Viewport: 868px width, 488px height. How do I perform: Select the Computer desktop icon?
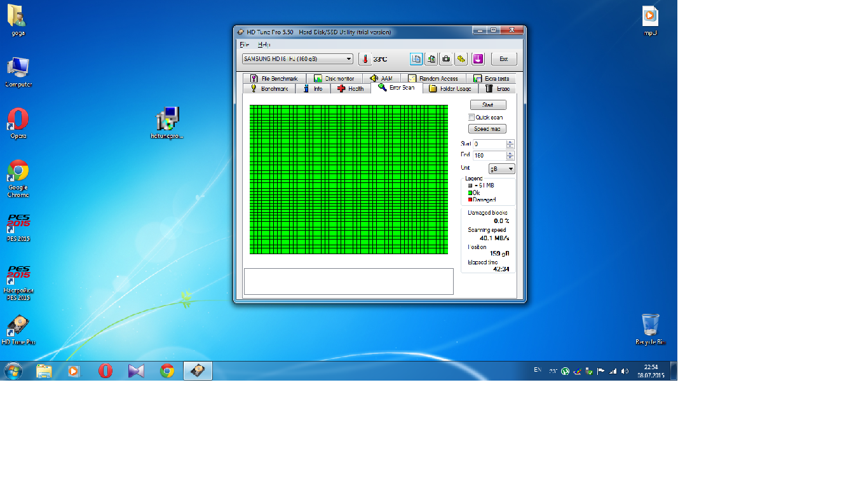pyautogui.click(x=18, y=72)
